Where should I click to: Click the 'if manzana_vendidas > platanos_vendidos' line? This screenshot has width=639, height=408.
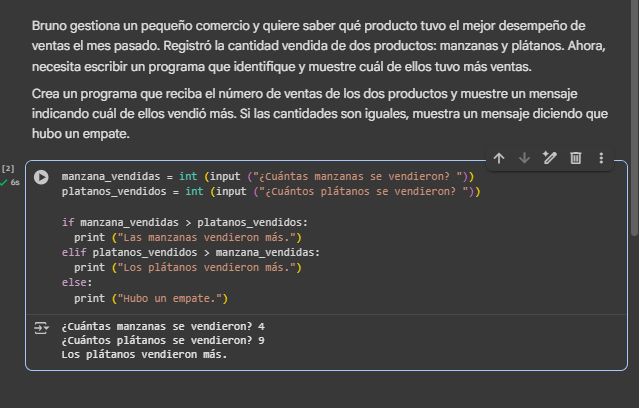pyautogui.click(x=185, y=222)
